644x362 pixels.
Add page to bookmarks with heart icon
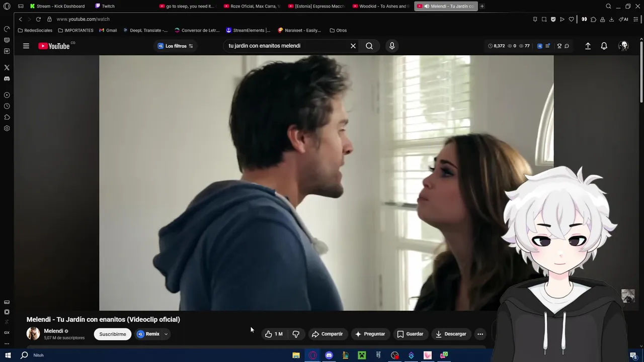571,19
